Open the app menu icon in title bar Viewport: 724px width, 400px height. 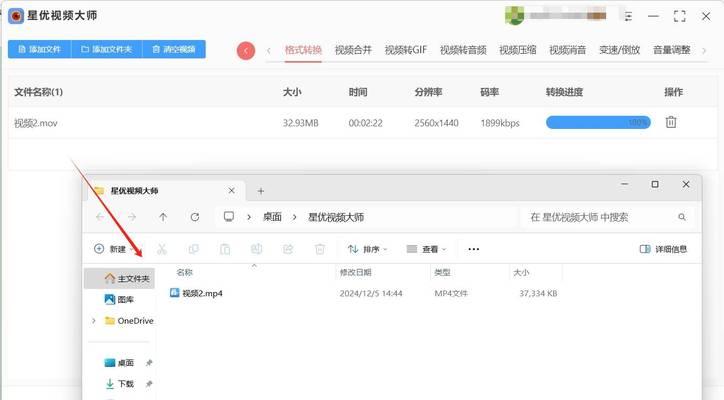[628, 17]
